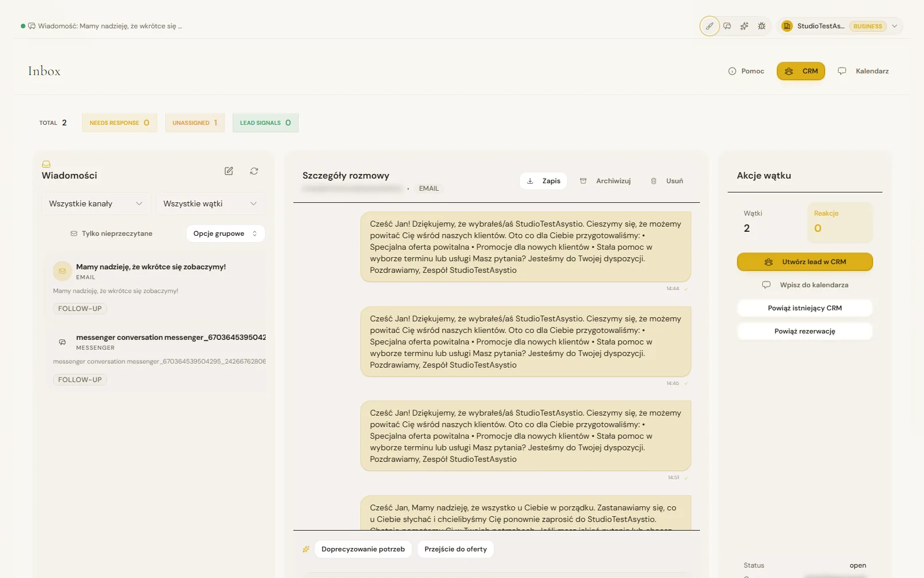Viewport: 924px width, 578px height.
Task: Open the sparkle AI assistant icon
Action: pyautogui.click(x=744, y=26)
